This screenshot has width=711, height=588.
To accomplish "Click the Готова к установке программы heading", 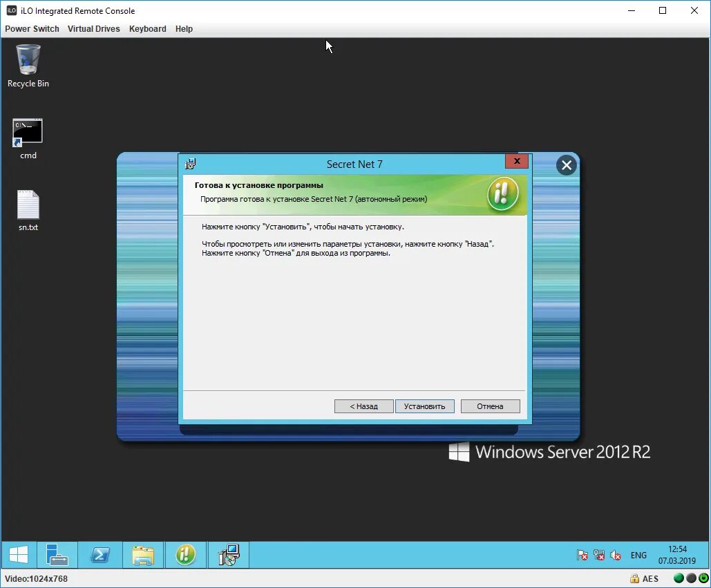I will 259,185.
